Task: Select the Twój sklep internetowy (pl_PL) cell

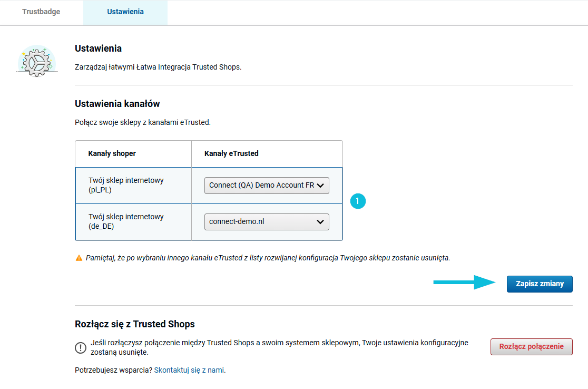Action: pos(133,186)
